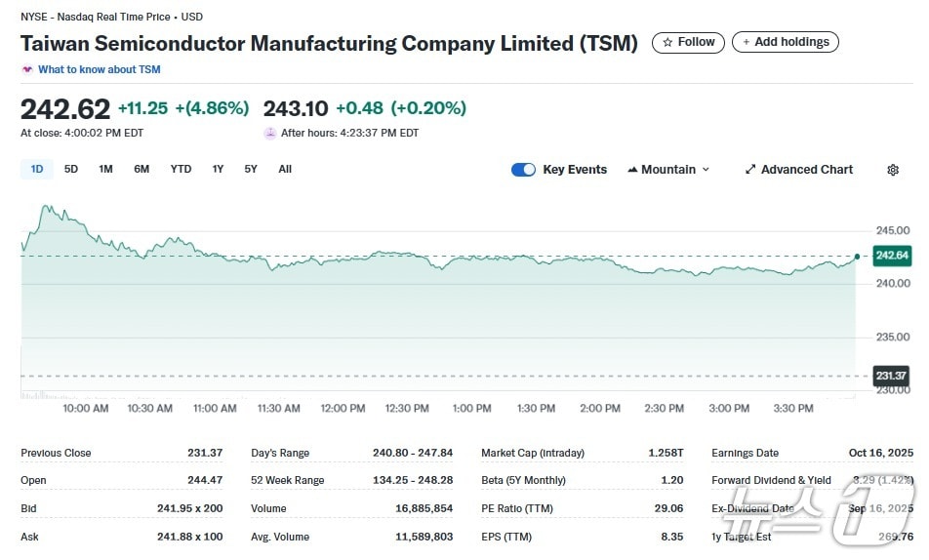Select the 5Y chart range
Image resolution: width=929 pixels, height=560 pixels.
(251, 169)
